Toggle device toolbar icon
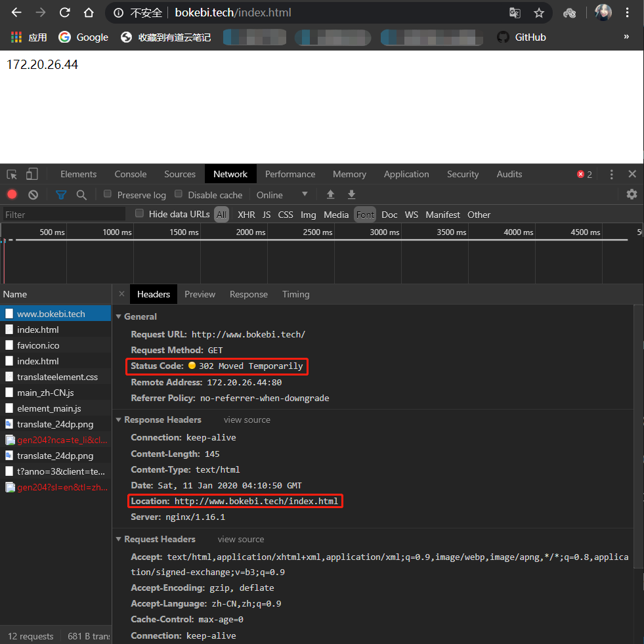644x644 pixels. click(32, 174)
